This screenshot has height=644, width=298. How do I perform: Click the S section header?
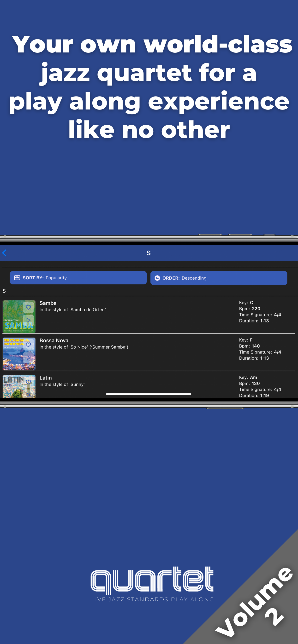tap(4, 291)
